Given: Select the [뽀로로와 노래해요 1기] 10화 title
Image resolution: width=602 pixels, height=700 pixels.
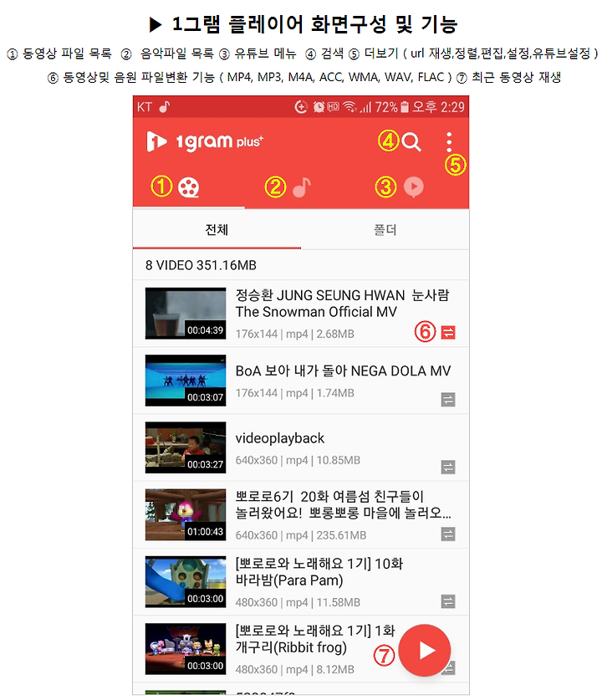Looking at the screenshot, I should (x=319, y=564).
